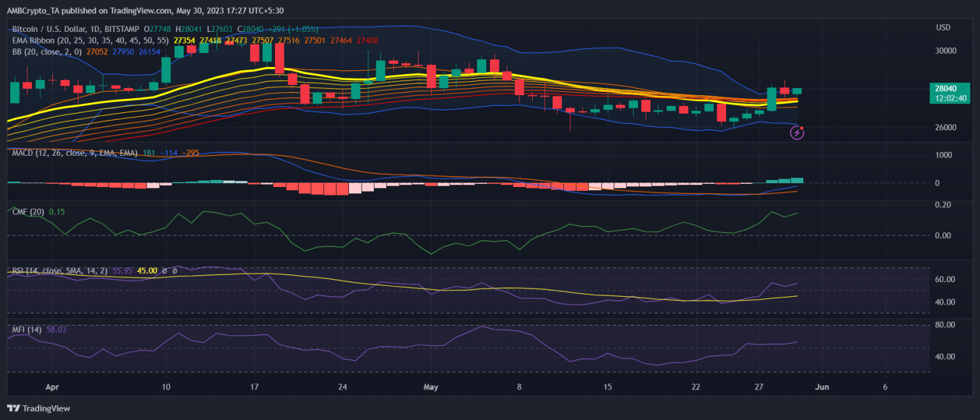Click the Jun label on the time axis

pos(822,387)
